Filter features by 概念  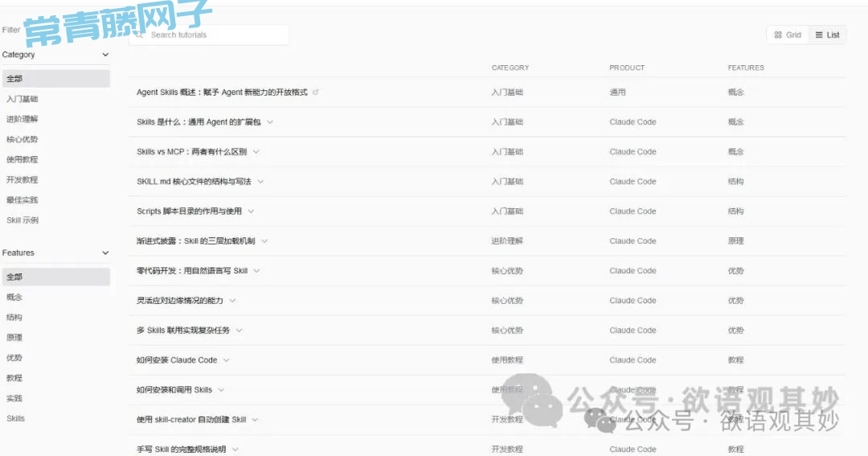tap(14, 297)
